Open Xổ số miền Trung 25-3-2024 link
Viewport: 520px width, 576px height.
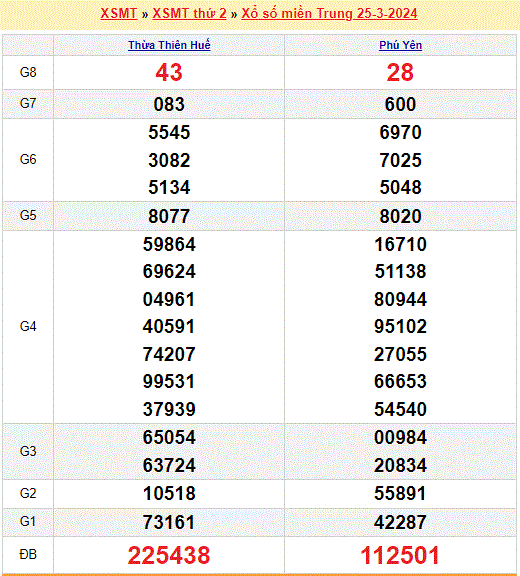click(x=329, y=14)
